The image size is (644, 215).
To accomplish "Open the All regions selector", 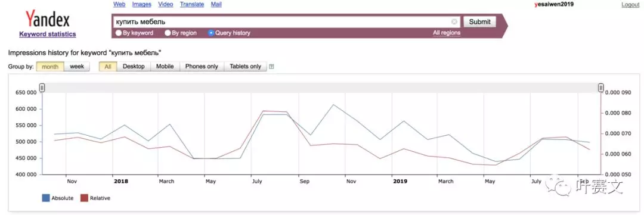I will coord(447,33).
